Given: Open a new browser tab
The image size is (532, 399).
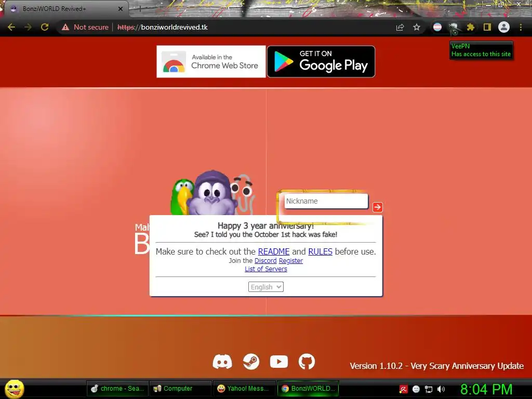Looking at the screenshot, I should coord(140,9).
